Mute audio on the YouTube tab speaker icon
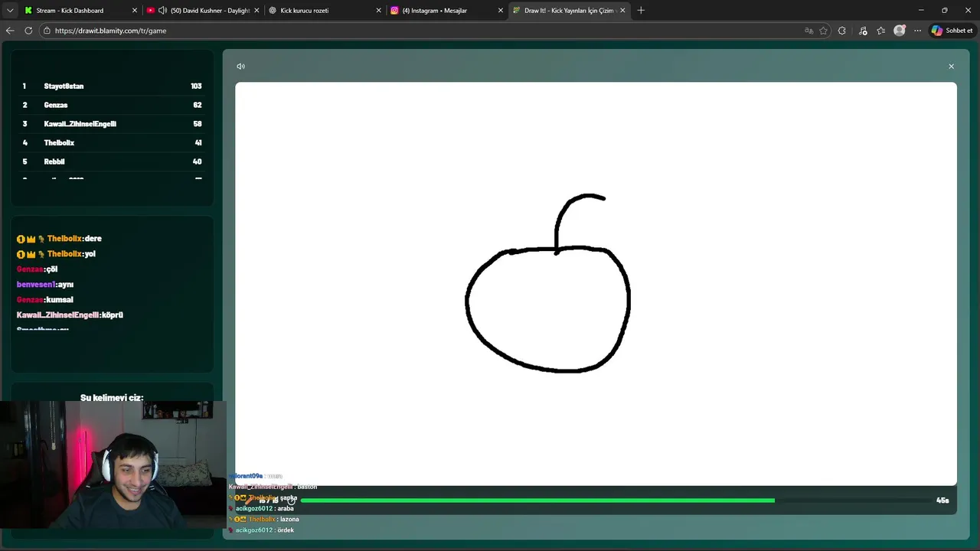Viewport: 980px width, 551px height. (x=162, y=11)
